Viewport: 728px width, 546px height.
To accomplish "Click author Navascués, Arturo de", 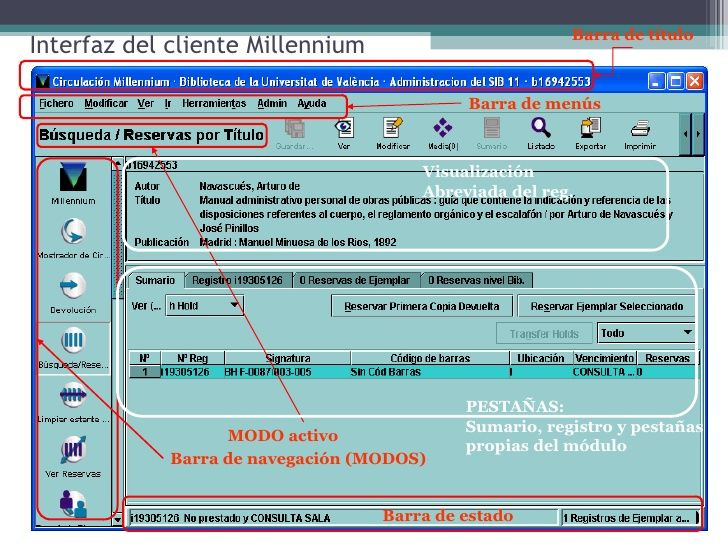I will click(249, 186).
